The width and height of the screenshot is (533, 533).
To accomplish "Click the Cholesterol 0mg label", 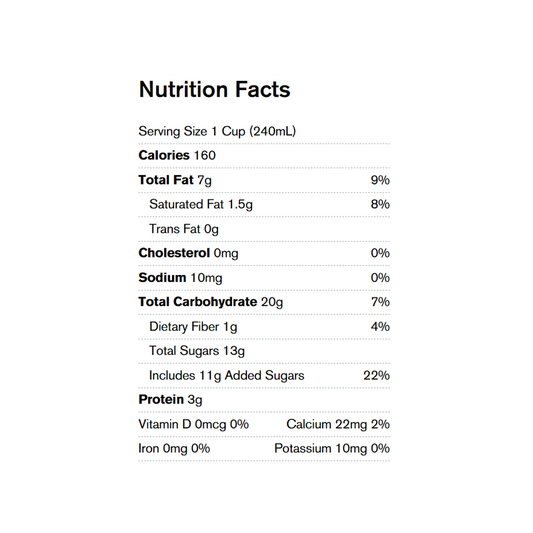I will [x=188, y=253].
